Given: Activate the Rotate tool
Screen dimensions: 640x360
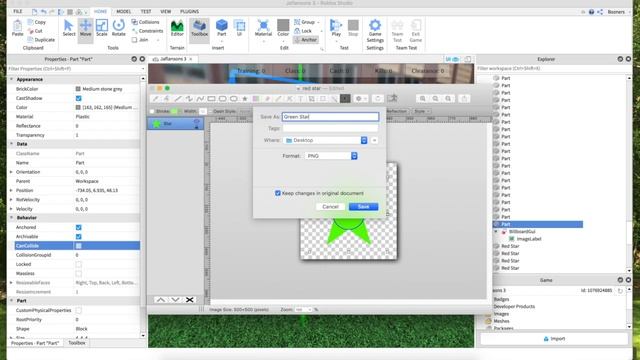Looking at the screenshot, I should (x=118, y=29).
